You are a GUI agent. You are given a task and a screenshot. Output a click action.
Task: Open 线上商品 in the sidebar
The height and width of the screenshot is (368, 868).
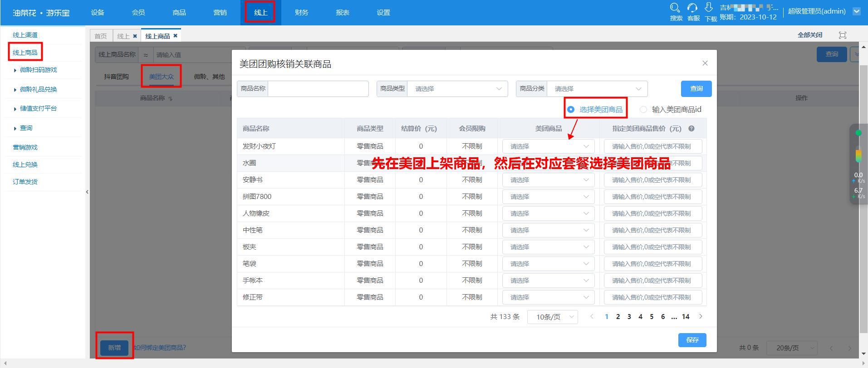(x=25, y=53)
